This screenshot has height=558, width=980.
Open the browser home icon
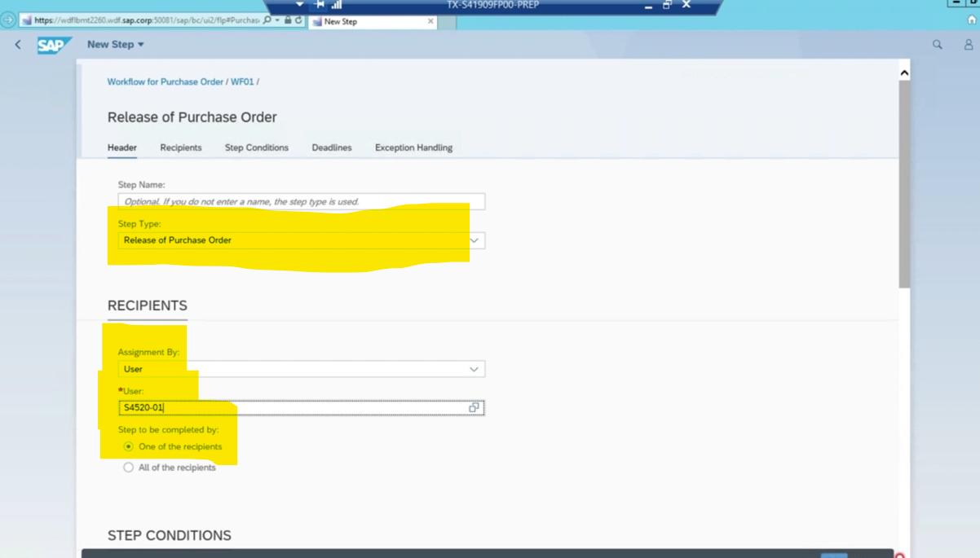click(972, 20)
